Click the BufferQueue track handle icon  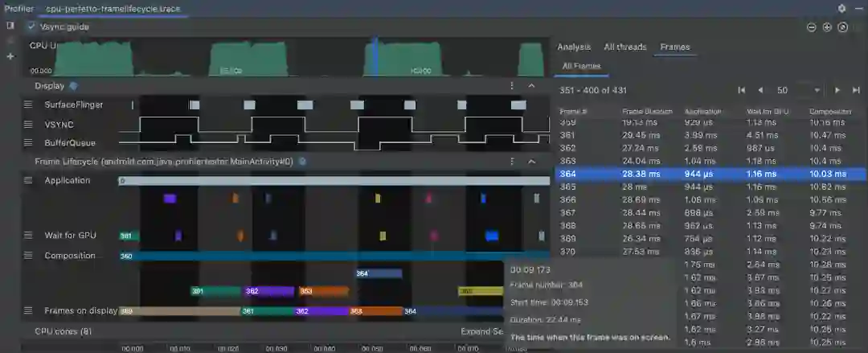coord(28,142)
